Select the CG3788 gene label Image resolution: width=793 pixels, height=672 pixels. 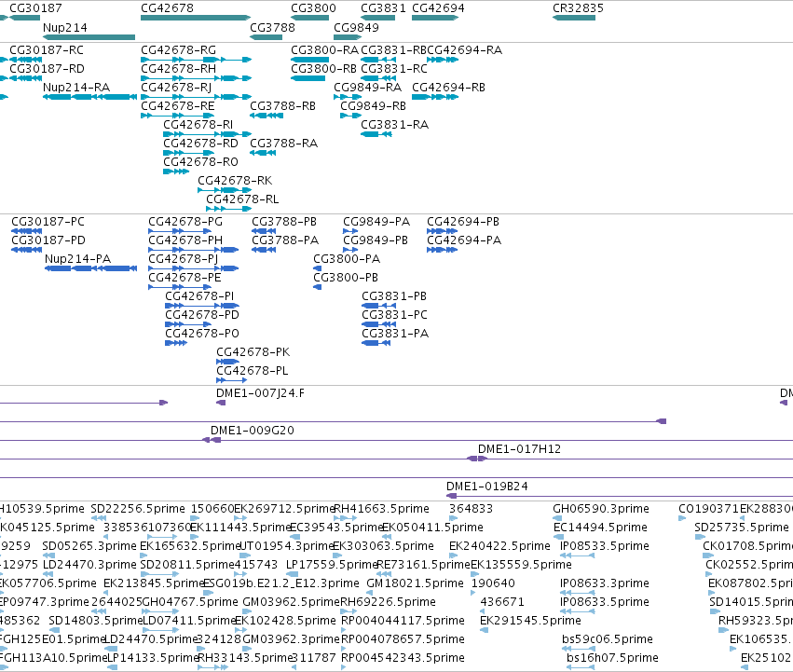(x=272, y=28)
